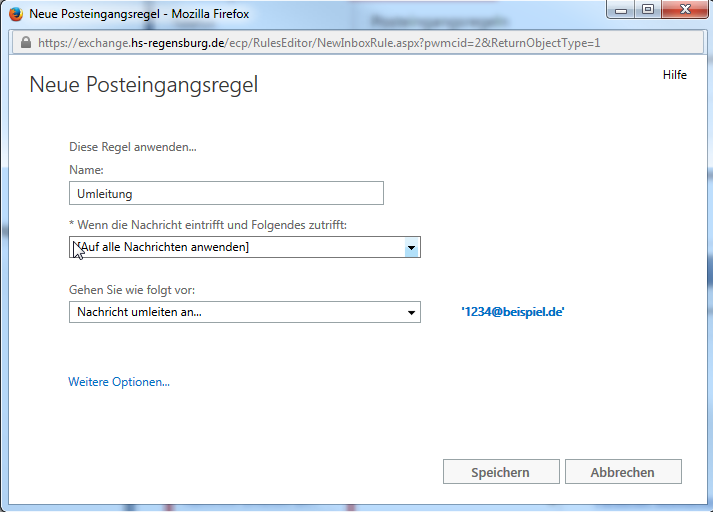Expand 'Weitere Optionen...'
The height and width of the screenshot is (512, 713).
tap(119, 381)
